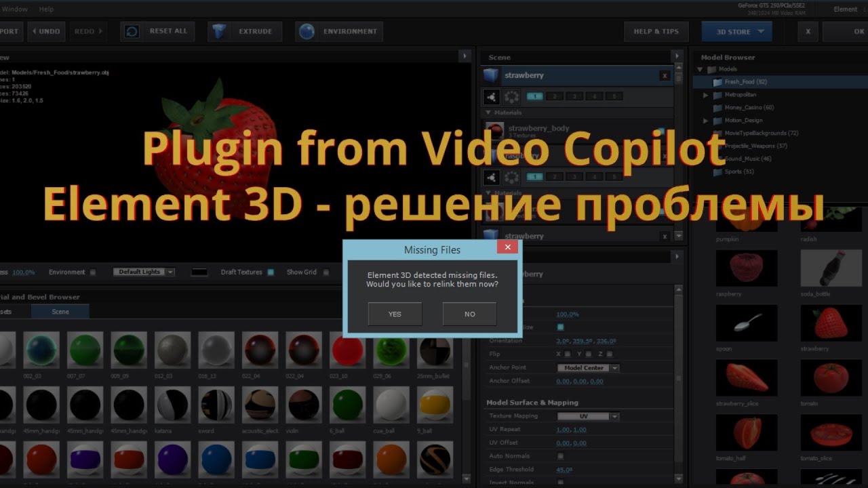Select the strawberry_body material sphere icon
868x488 pixels.
pyautogui.click(x=494, y=131)
